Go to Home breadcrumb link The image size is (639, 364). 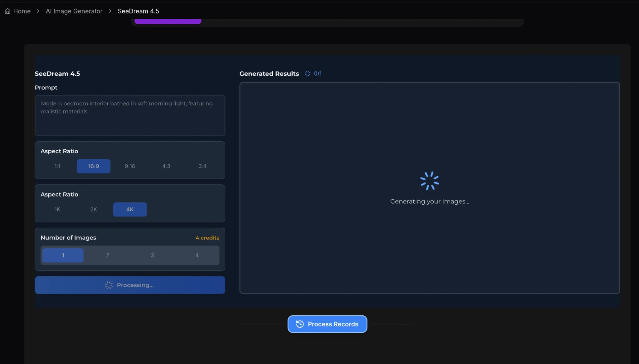tap(22, 11)
